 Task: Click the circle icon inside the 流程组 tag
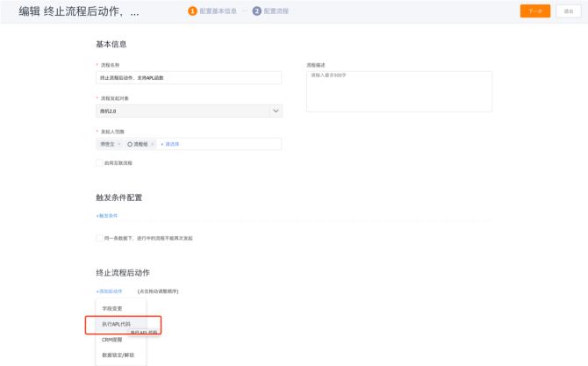point(130,144)
